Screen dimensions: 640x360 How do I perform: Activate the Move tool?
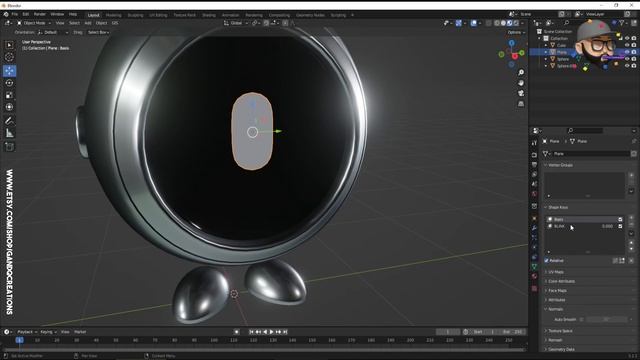click(9, 71)
